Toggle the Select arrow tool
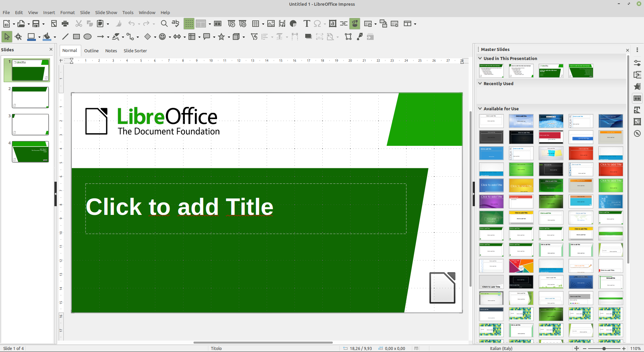This screenshot has height=352, width=644. click(x=7, y=37)
